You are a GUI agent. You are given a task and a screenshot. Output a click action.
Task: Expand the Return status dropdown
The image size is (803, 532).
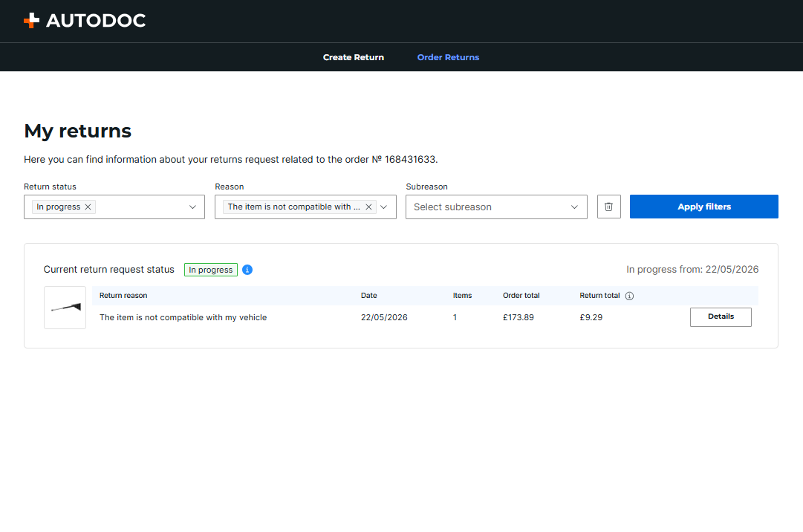192,207
